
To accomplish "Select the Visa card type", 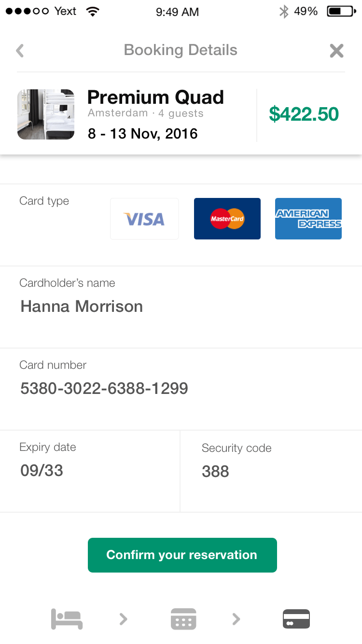I will click(x=144, y=219).
